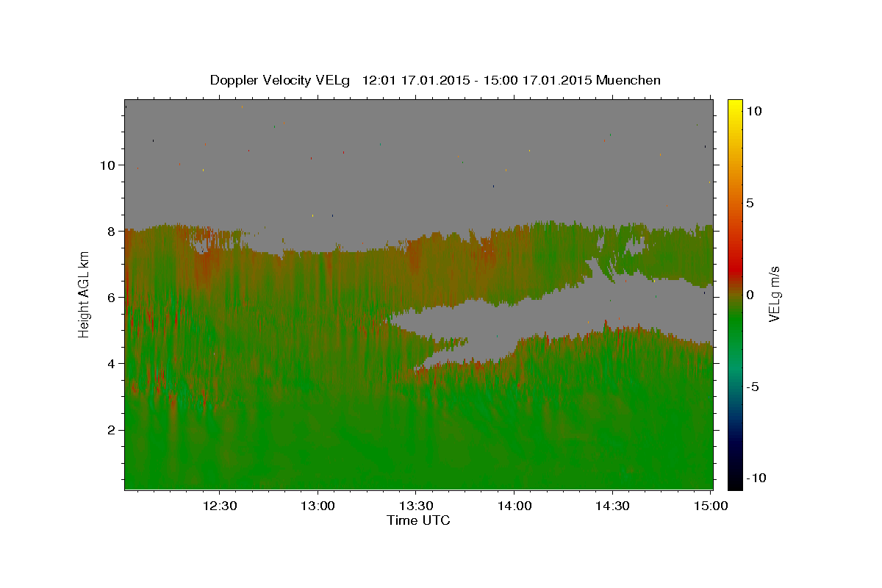Click colorbar value -5 label
The height and width of the screenshot is (588, 882).
click(x=754, y=387)
